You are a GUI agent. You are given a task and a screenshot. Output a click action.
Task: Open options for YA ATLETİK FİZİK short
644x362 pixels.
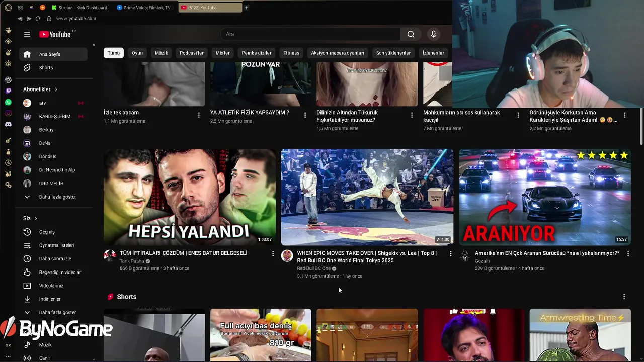(x=305, y=115)
